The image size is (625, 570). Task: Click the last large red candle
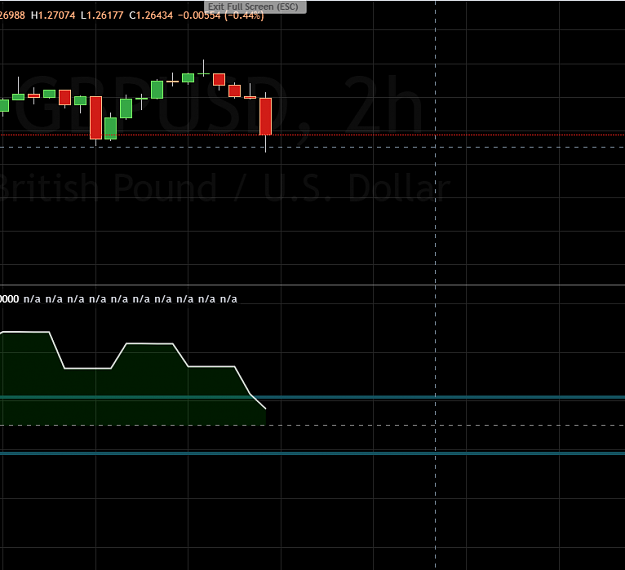coord(265,116)
